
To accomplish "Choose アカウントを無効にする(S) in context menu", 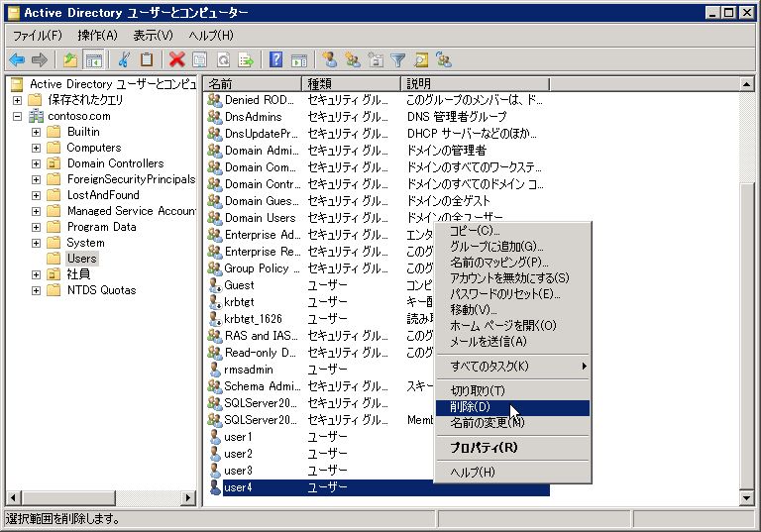I will click(512, 278).
